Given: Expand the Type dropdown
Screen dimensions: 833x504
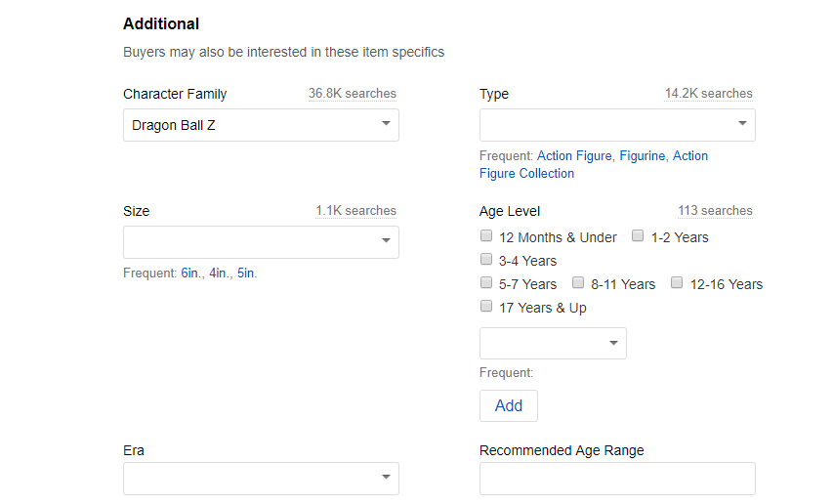Looking at the screenshot, I should 617,125.
